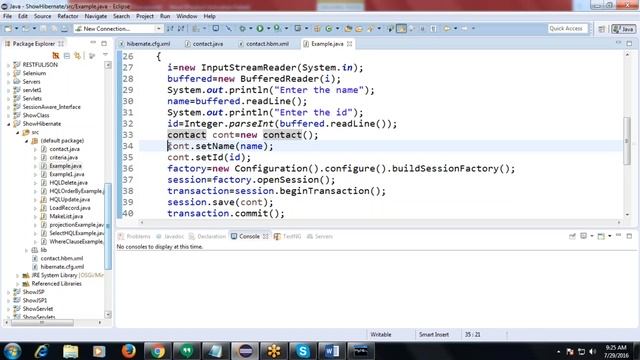The image size is (640, 360).
Task: Open Microsoft Word from the taskbar
Action: [331, 351]
